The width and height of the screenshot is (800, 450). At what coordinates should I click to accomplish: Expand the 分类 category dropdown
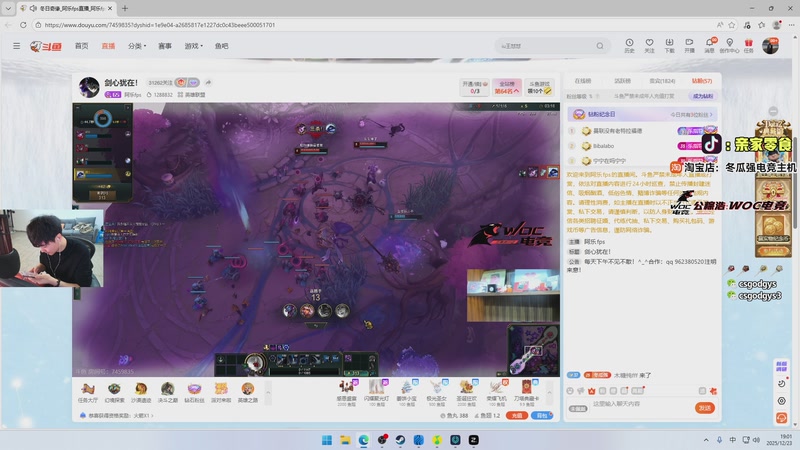pyautogui.click(x=137, y=46)
